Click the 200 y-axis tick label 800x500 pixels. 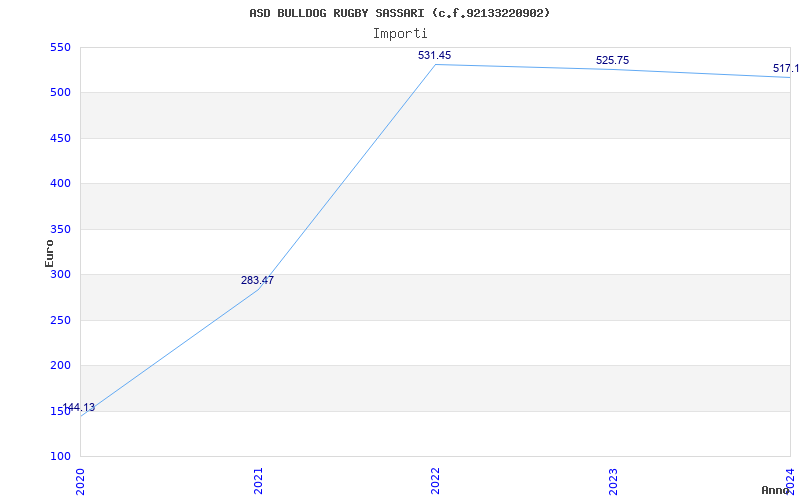59,365
